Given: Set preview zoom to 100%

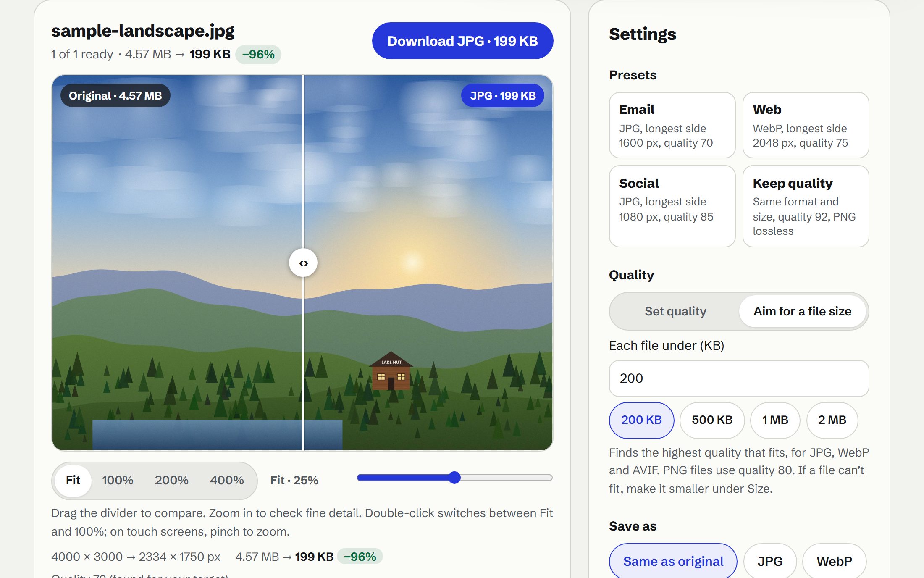Looking at the screenshot, I should (x=118, y=480).
